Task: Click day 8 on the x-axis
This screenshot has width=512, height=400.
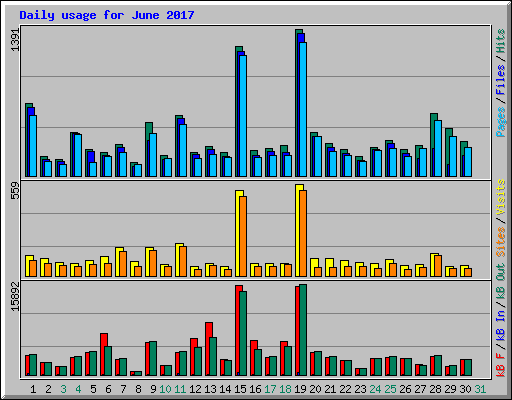Action: (138, 389)
